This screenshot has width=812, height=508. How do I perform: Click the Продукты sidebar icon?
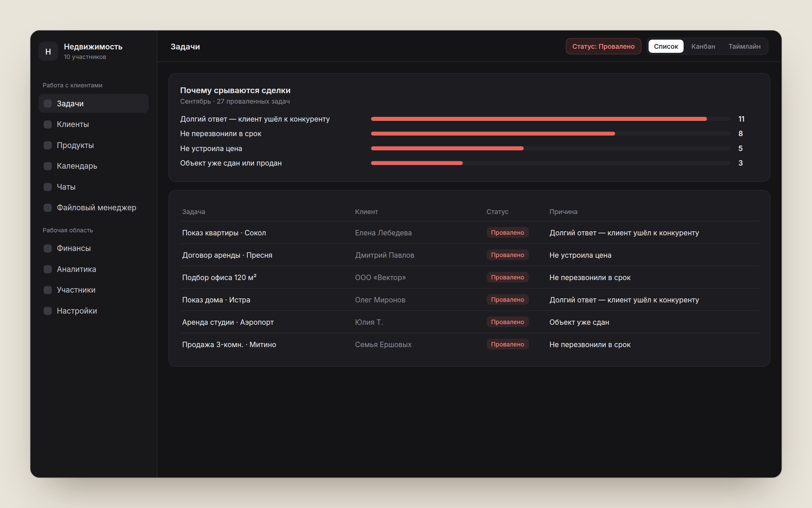point(48,145)
